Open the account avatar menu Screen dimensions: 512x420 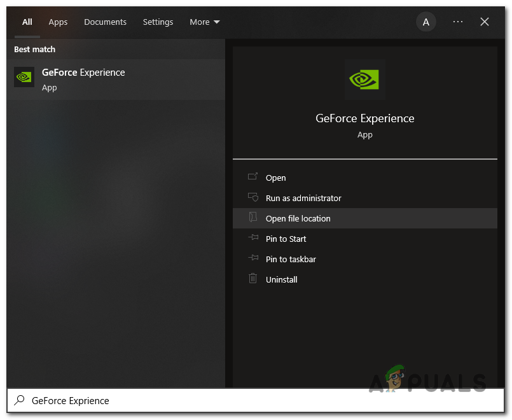coord(426,22)
